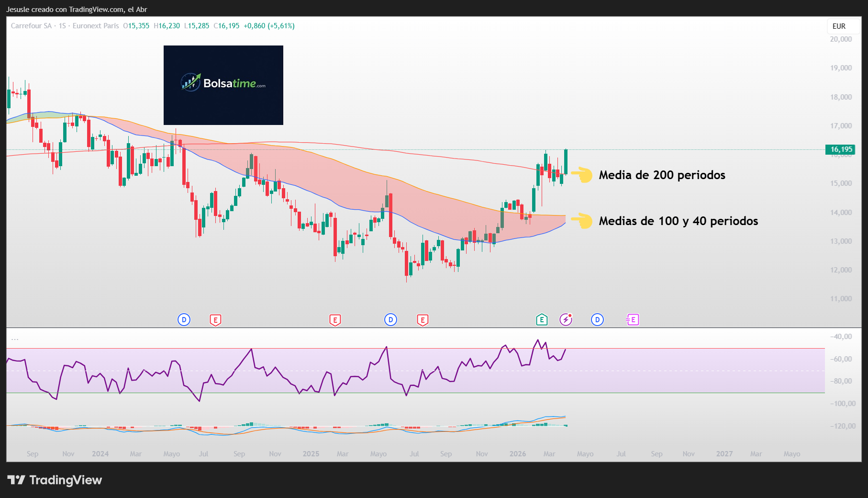The image size is (868, 498).
Task: Open the purple lightning event icon with red dot
Action: 566,319
